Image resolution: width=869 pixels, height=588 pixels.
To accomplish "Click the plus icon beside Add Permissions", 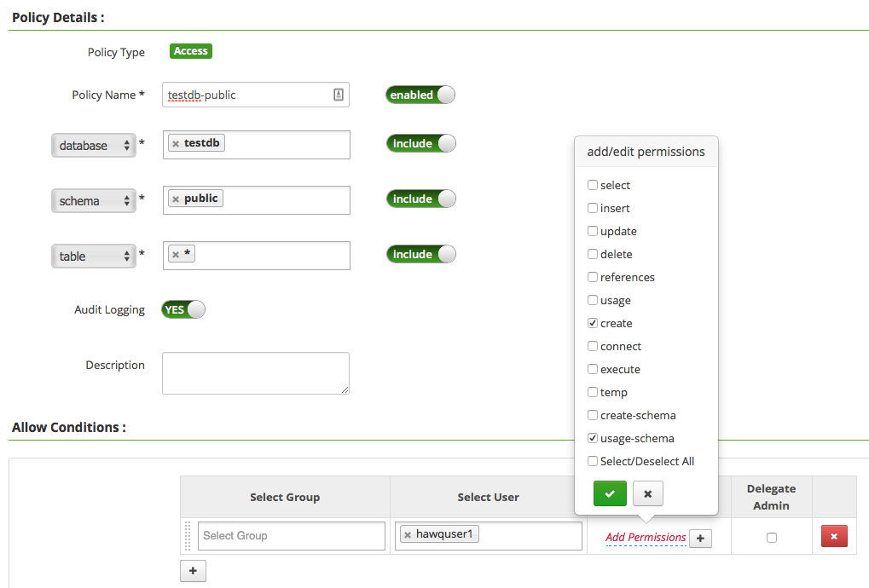I will click(x=700, y=538).
